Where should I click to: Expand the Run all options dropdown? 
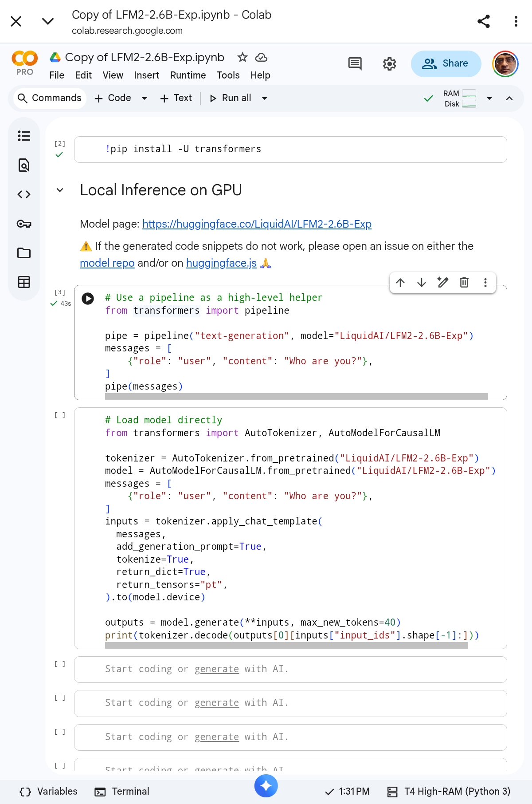[265, 99]
